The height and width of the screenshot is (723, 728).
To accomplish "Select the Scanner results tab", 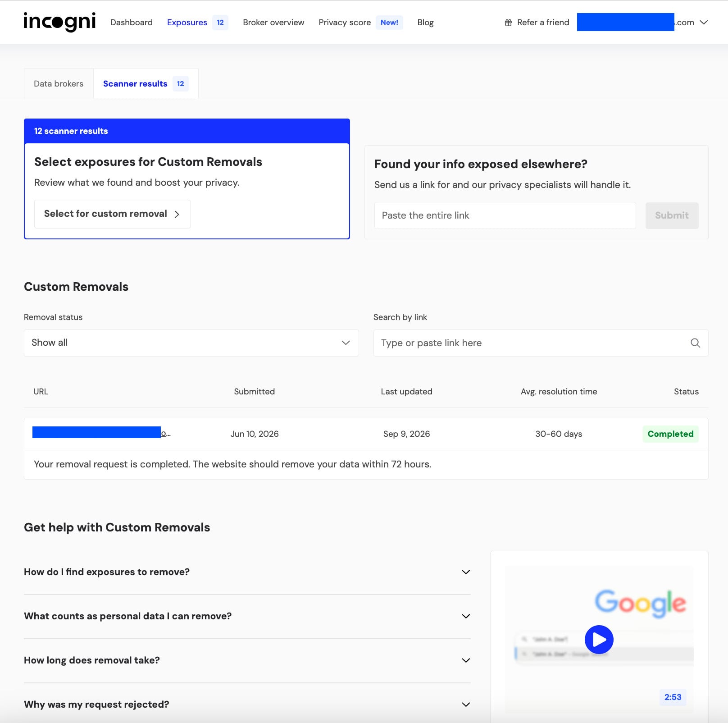I will [146, 84].
